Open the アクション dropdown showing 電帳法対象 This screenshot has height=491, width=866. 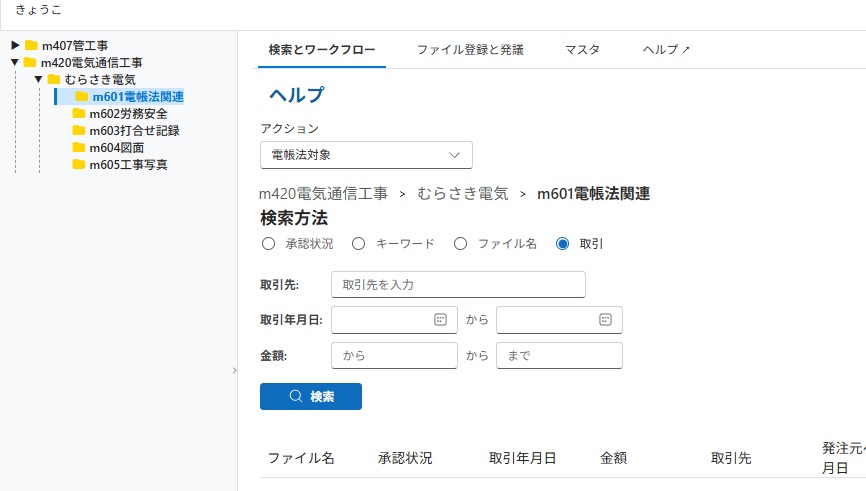365,155
